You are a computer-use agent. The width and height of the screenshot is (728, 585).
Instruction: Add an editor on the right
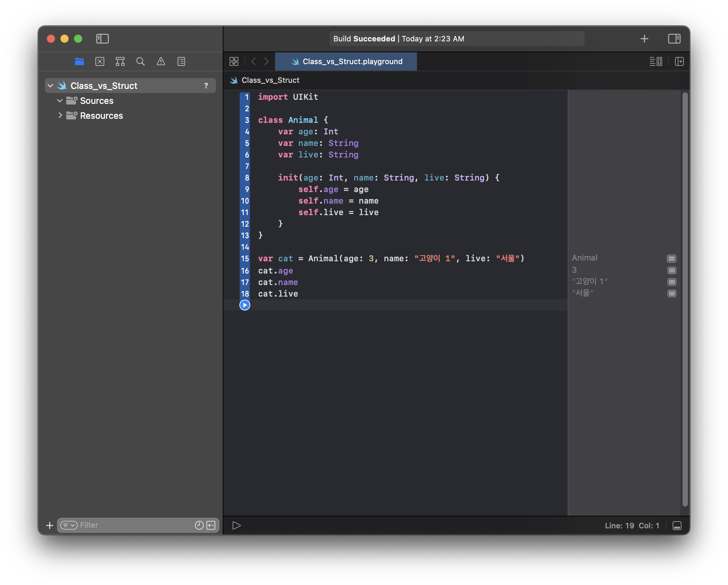click(x=679, y=61)
